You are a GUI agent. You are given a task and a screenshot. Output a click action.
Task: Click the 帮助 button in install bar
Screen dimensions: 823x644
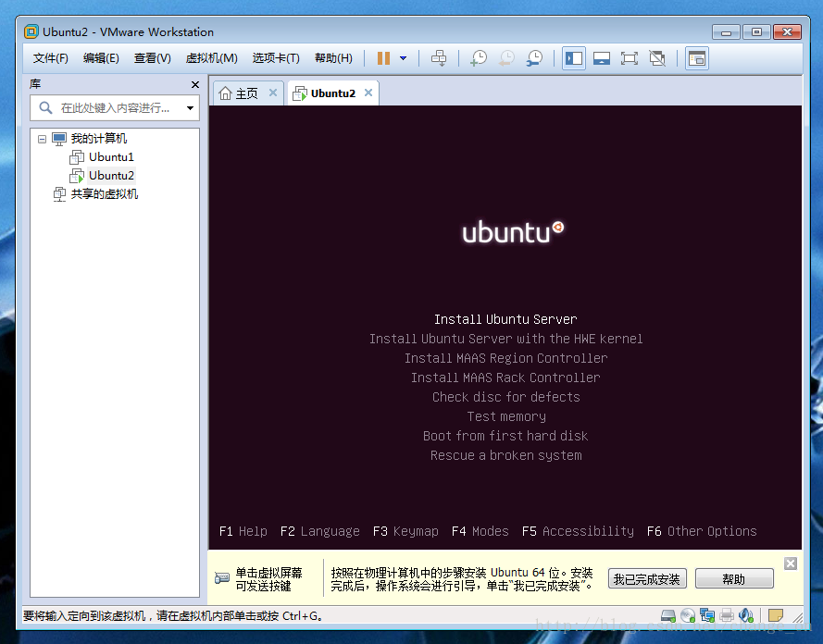(x=734, y=579)
